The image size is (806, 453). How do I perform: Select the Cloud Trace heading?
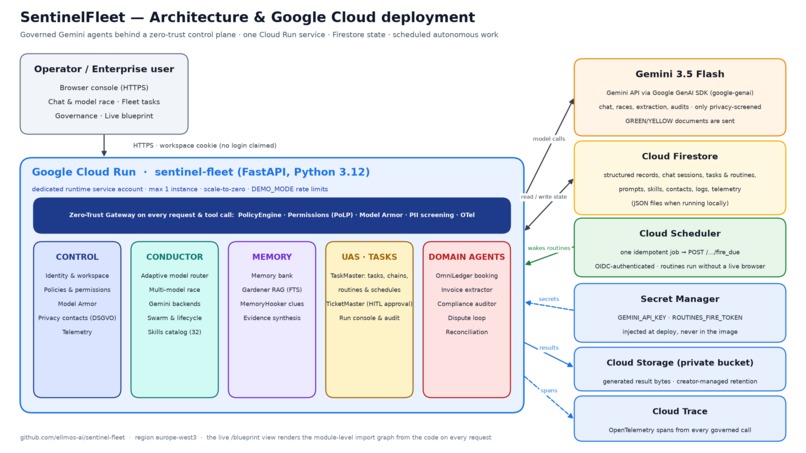pyautogui.click(x=680, y=411)
